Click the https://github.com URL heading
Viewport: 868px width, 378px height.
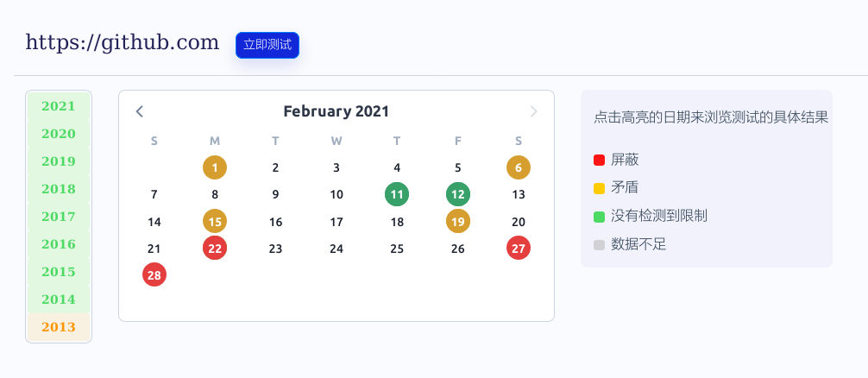123,42
